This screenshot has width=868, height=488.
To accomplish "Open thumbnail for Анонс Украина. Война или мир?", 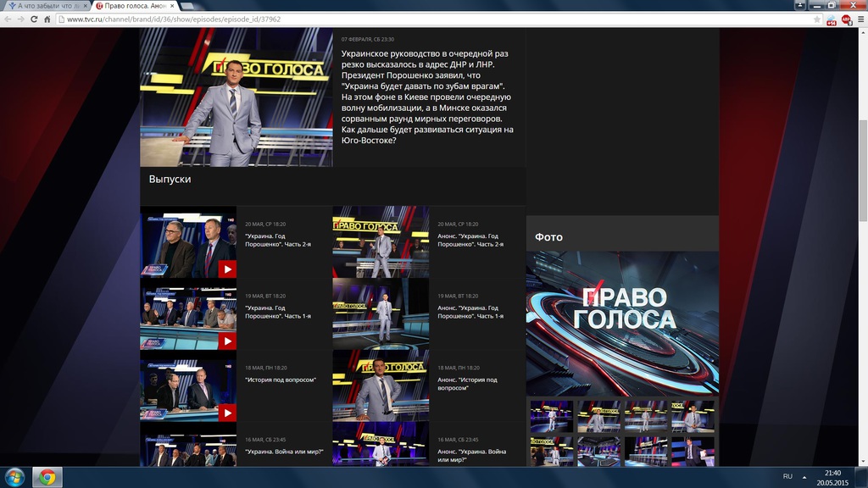I will 381,444.
